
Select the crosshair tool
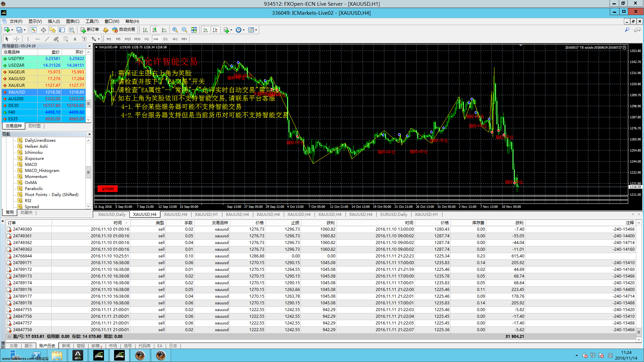click(16, 39)
